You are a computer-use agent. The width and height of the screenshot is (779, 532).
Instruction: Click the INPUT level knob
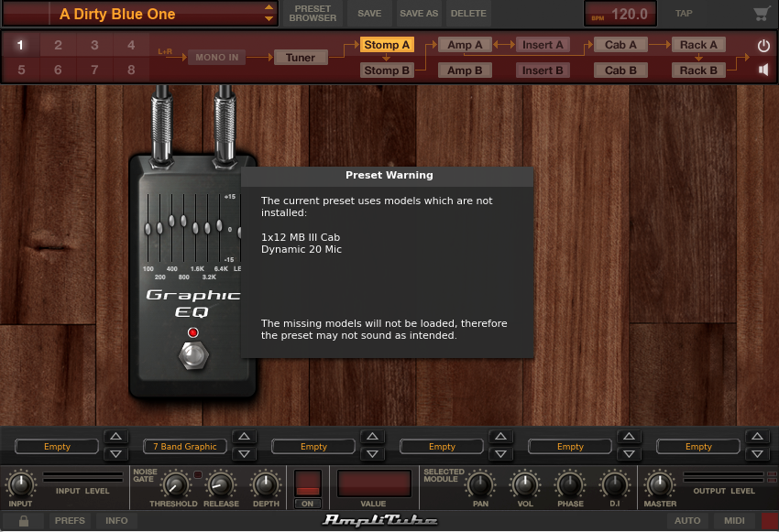pos(20,483)
